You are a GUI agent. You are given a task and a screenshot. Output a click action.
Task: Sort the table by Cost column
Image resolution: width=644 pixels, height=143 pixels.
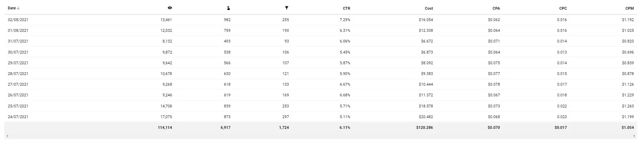pos(429,8)
